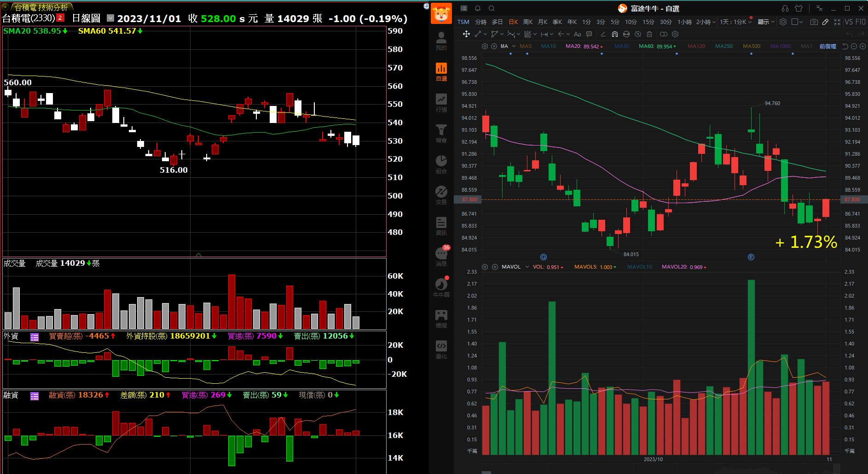
Task: Click the trash icon to delete drawings
Action: tap(649, 34)
